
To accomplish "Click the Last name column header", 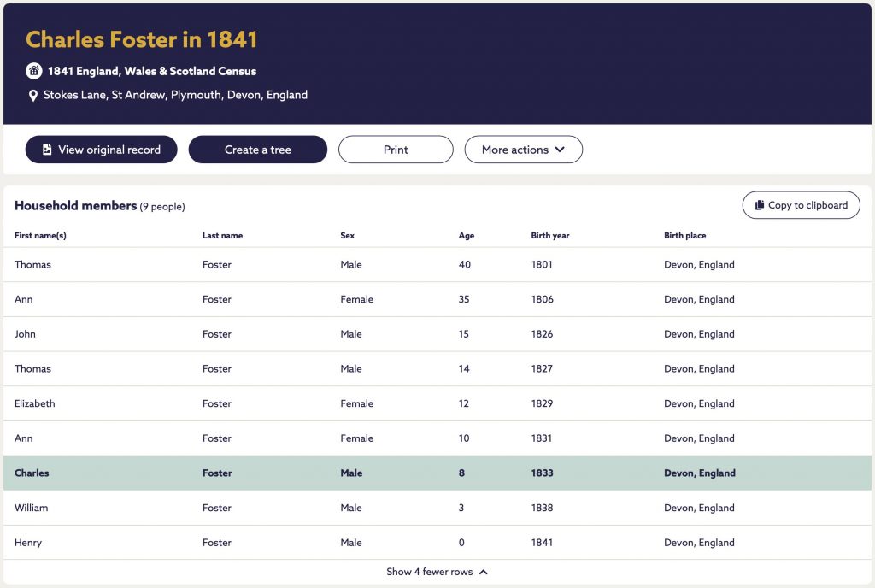I will [x=222, y=235].
